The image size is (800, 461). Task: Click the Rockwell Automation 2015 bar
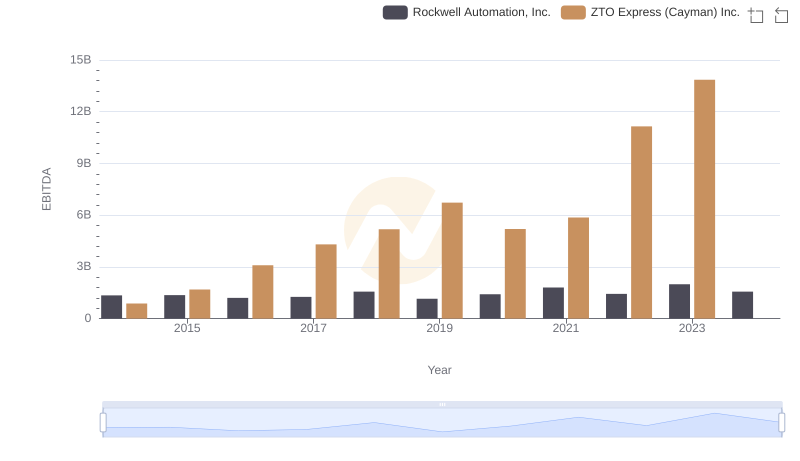[174, 306]
